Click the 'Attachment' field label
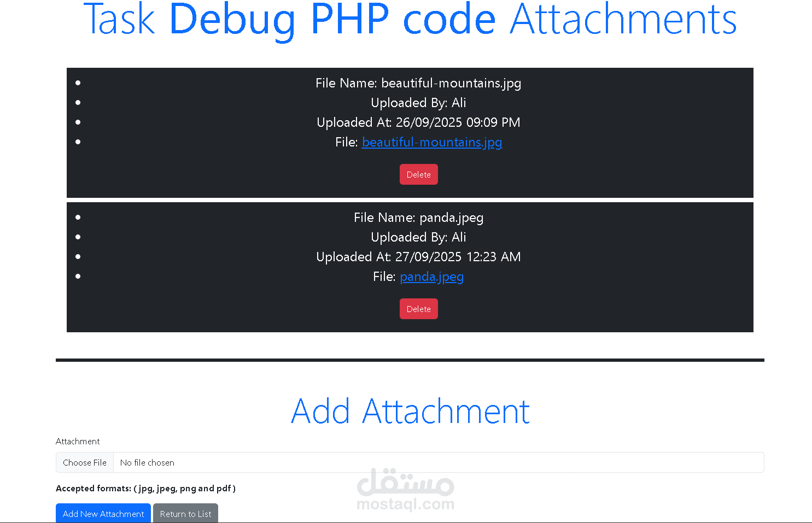812x523 pixels. click(x=78, y=441)
